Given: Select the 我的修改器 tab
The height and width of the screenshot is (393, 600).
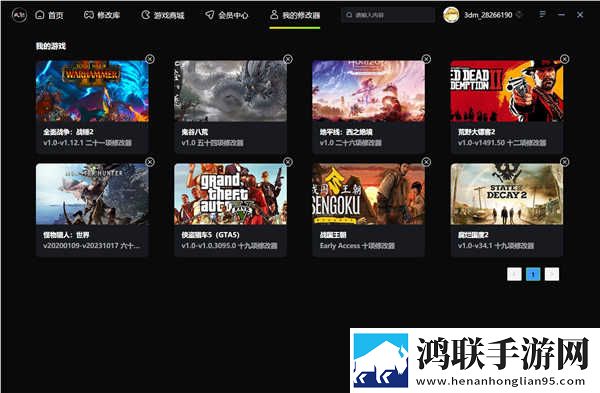Looking at the screenshot, I should coord(295,15).
